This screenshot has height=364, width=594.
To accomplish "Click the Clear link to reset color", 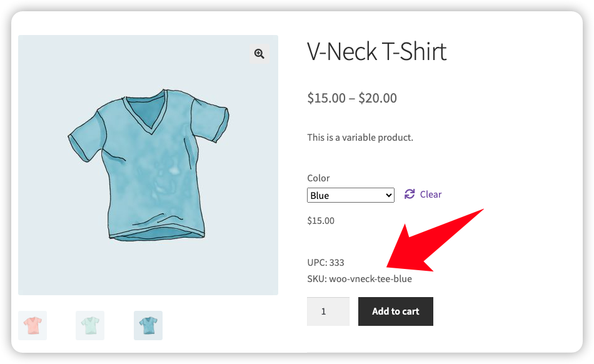I will (x=430, y=195).
